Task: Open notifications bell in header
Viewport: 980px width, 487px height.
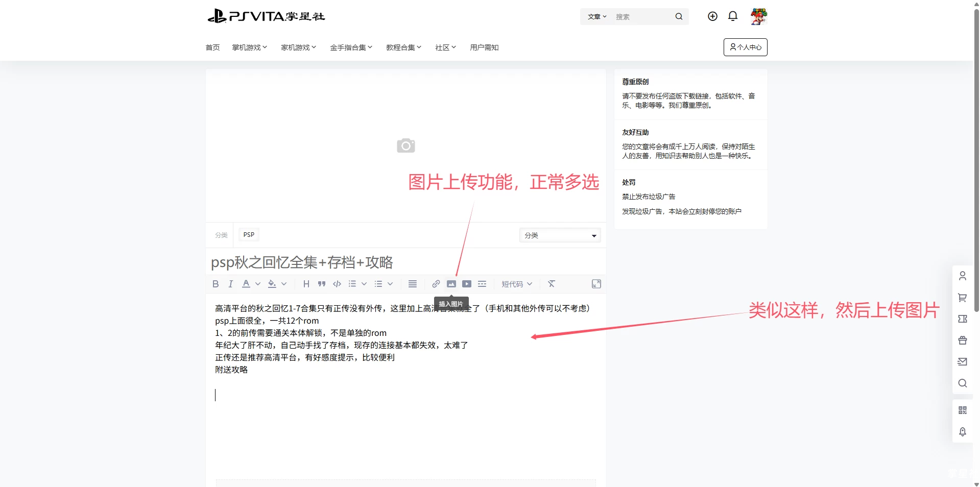Action: tap(733, 16)
